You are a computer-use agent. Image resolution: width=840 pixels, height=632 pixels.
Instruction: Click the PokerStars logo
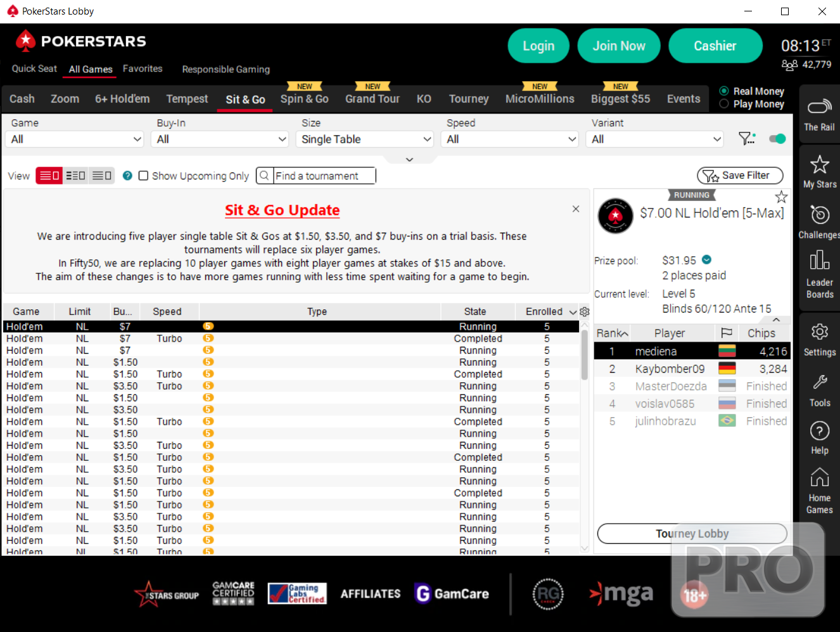tap(80, 41)
